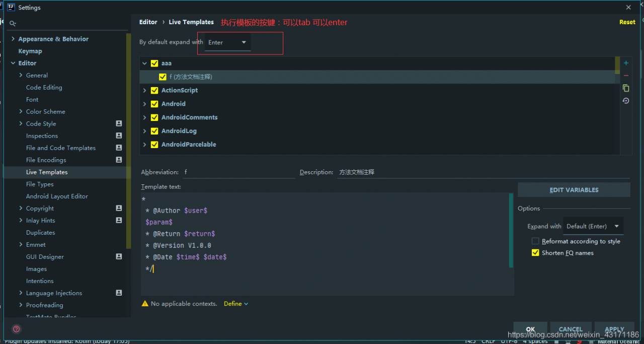644x344 pixels.
Task: Expand the AndroidLog template group
Action: click(x=144, y=131)
